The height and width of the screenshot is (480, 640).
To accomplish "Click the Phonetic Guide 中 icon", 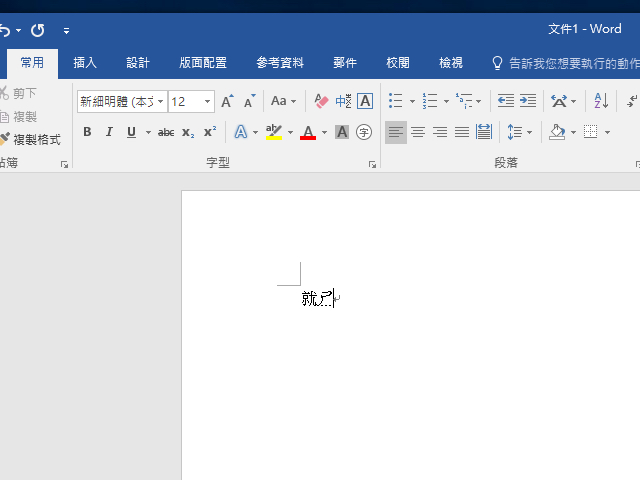I will (x=343, y=101).
